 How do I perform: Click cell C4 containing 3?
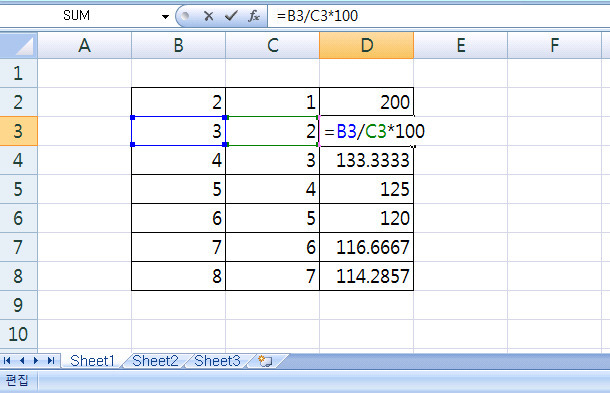(x=273, y=160)
